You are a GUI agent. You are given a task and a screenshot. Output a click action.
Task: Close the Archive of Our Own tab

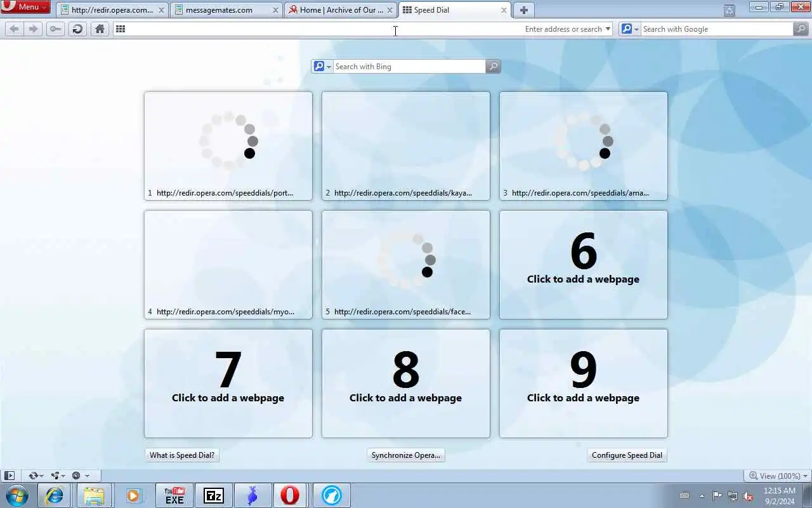[390, 10]
